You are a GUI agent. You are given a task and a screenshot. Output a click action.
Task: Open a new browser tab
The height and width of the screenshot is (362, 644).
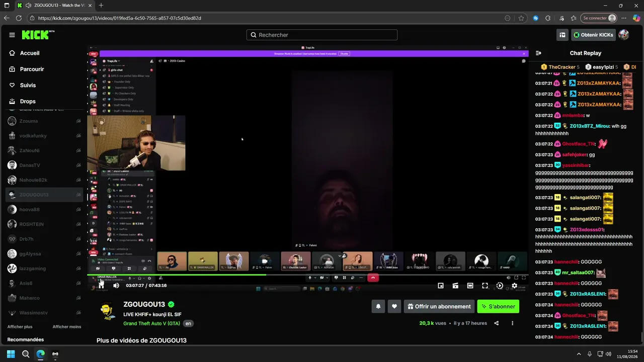tap(101, 6)
